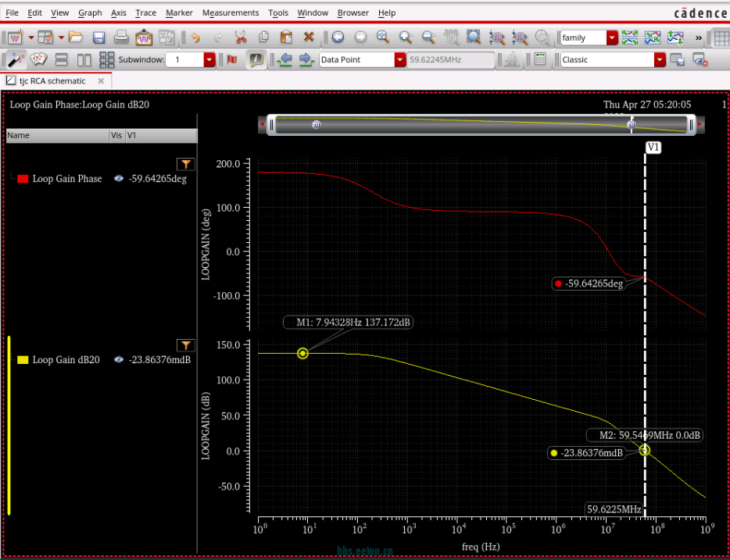
Task: Toggle the info balloon tooltip button
Action: click(256, 59)
